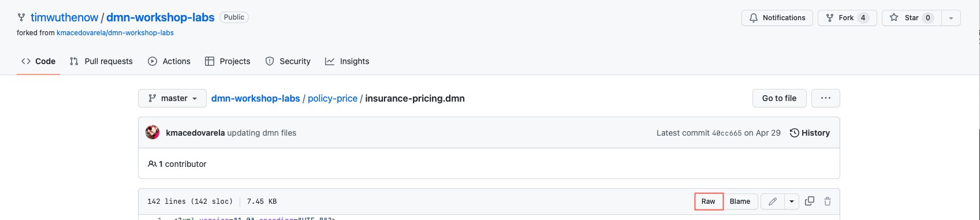Click kmacedovarela's avatar thumbnail
Image resolution: width=980 pixels, height=220 pixels.
tap(152, 132)
